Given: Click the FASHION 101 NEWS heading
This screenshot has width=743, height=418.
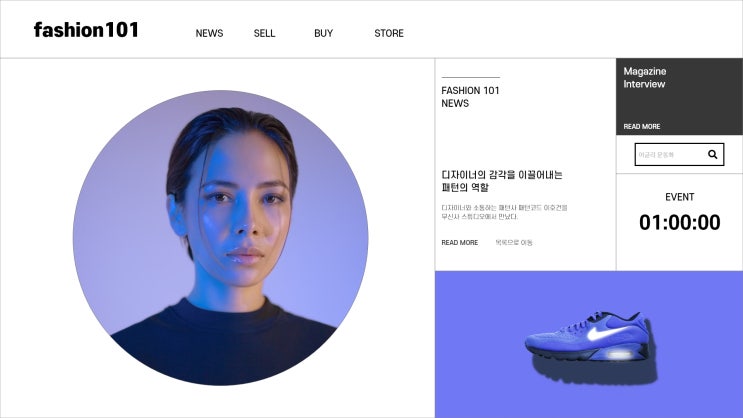Looking at the screenshot, I should (470, 97).
